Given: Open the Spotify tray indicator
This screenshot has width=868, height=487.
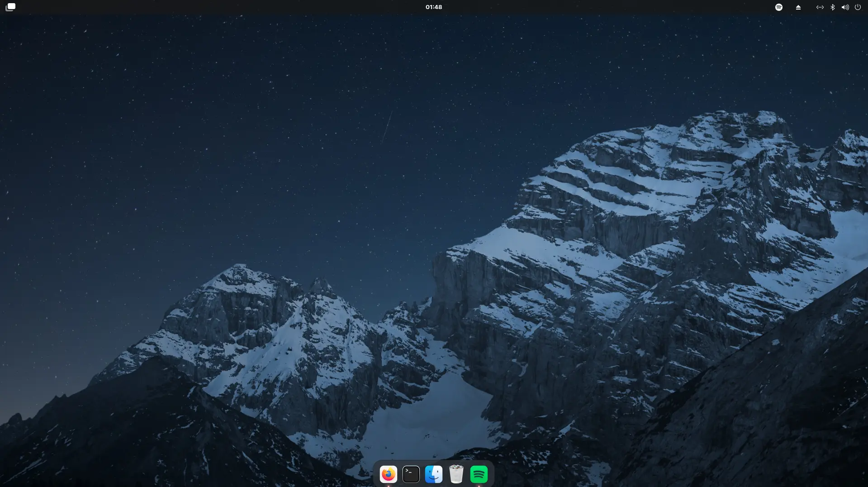Looking at the screenshot, I should (778, 7).
